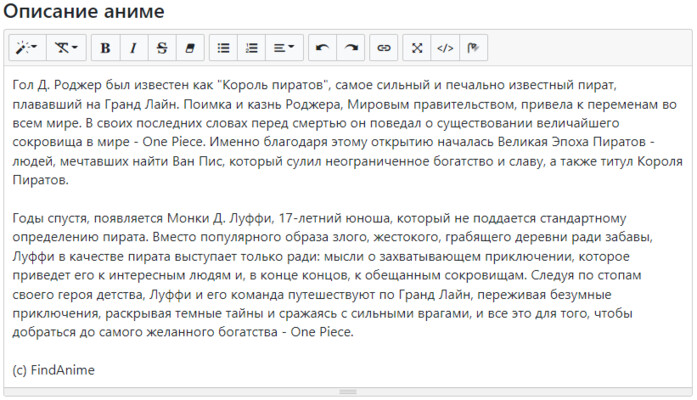
Task: Toggle italic formatting
Action: click(x=133, y=48)
